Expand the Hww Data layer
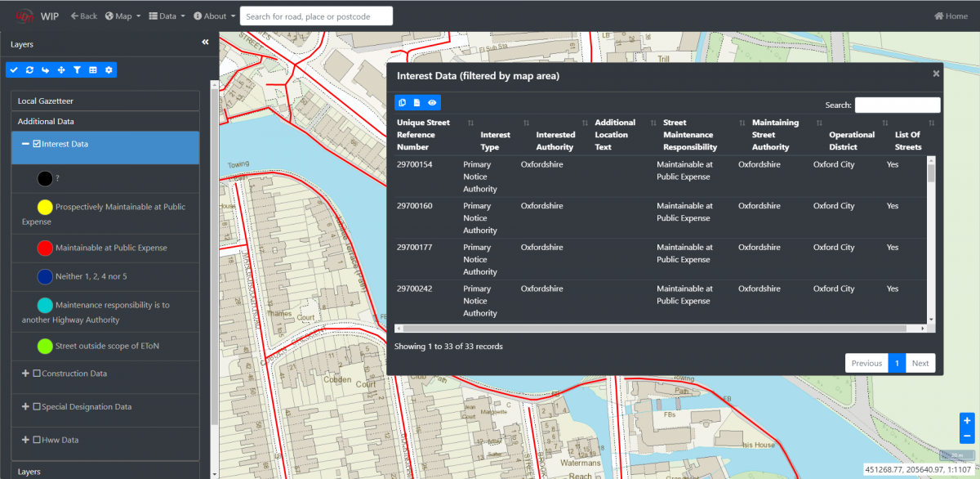The image size is (980, 479). coord(25,440)
